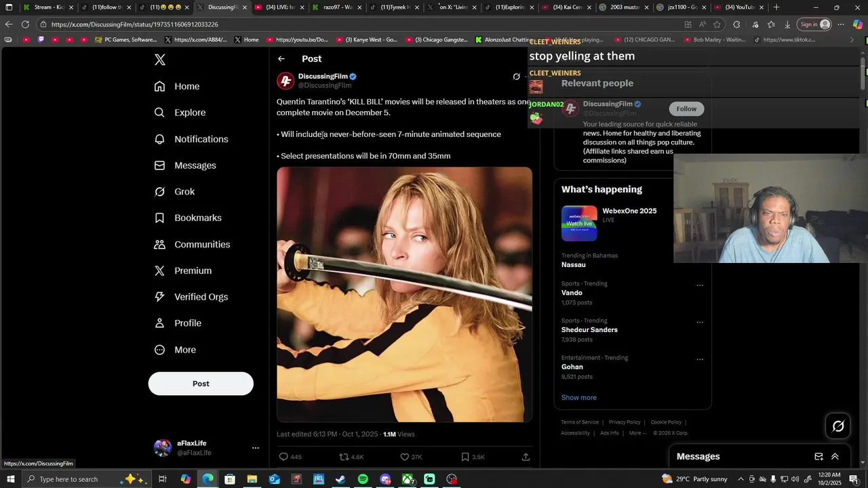Click the DiscussingFilm avatar on the post
Viewport: 868px width, 488px height.
point(285,81)
